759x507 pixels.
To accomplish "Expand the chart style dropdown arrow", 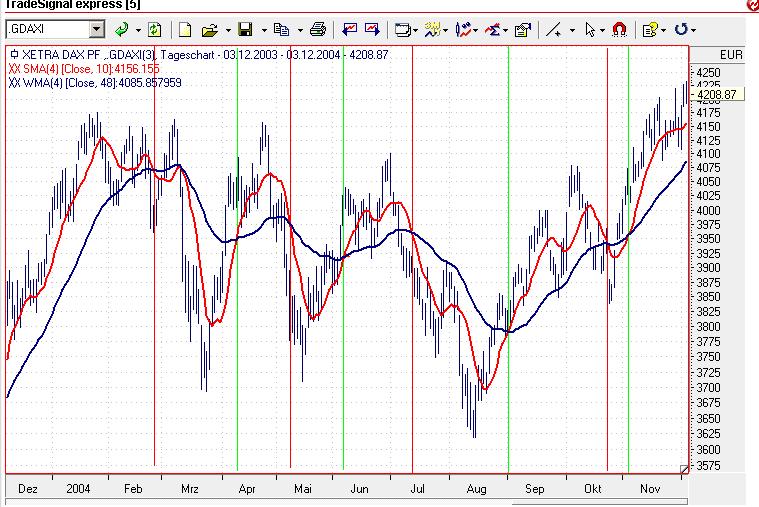I will pyautogui.click(x=475, y=30).
